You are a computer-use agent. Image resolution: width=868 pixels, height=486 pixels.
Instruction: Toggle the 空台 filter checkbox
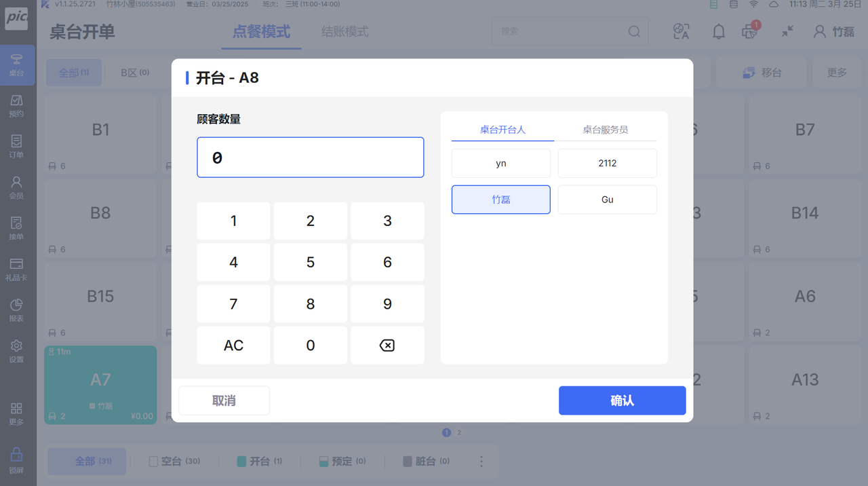(153, 462)
